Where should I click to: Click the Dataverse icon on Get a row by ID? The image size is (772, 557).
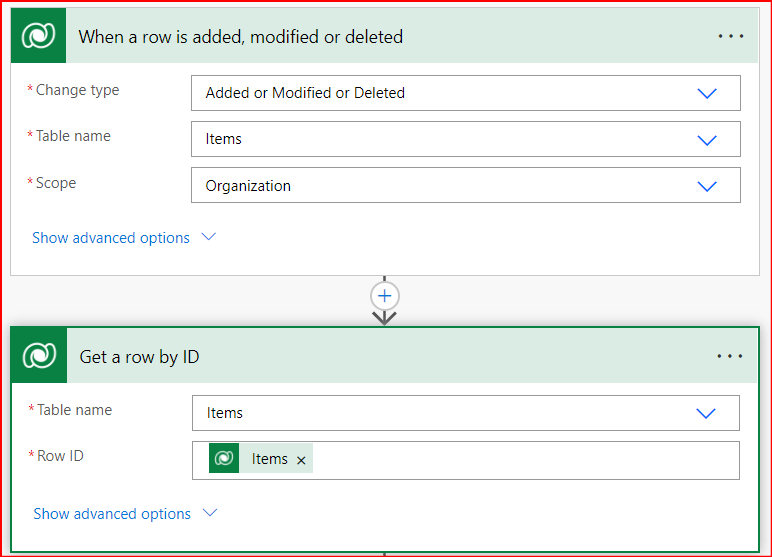(39, 356)
